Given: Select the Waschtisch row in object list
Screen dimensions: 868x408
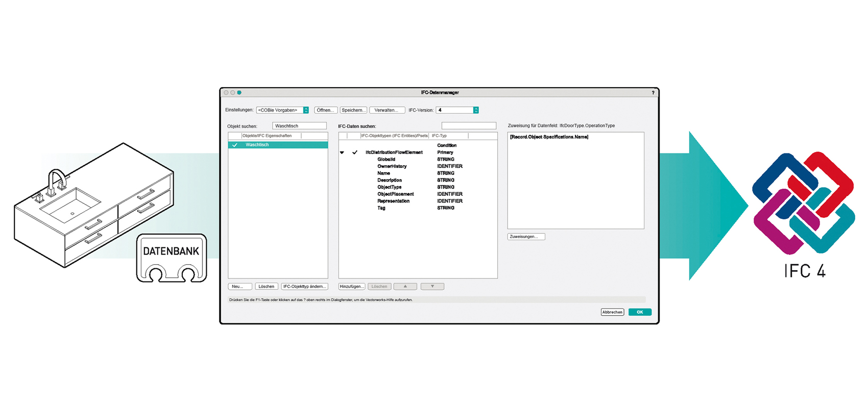Looking at the screenshot, I should 278,145.
